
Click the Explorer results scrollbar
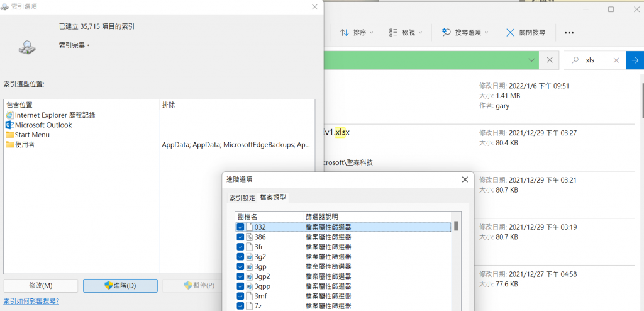642,101
